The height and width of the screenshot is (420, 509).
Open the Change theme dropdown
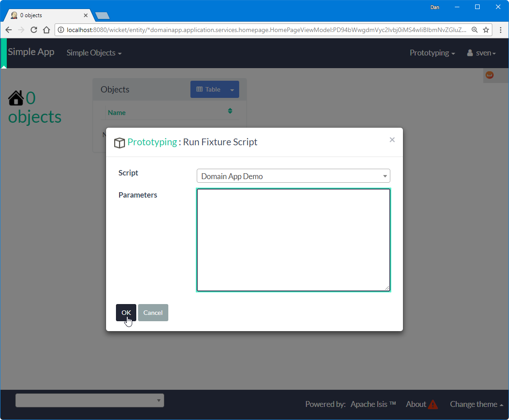[x=477, y=404]
